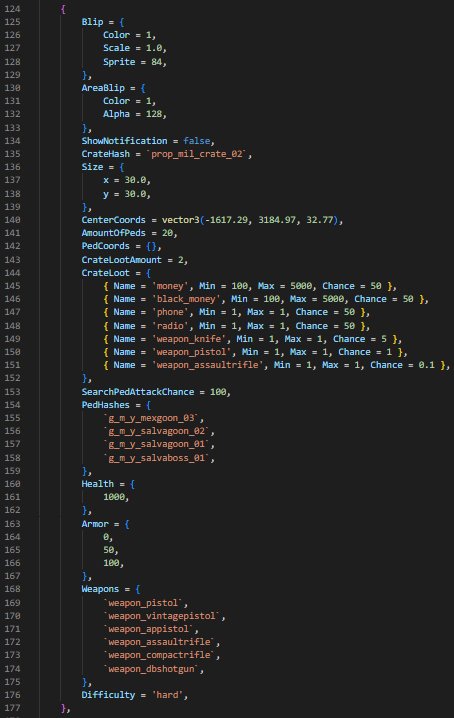Screen dimensions: 454x718
Task: Click the 'false' value of ShowNotification
Action: pos(197,141)
